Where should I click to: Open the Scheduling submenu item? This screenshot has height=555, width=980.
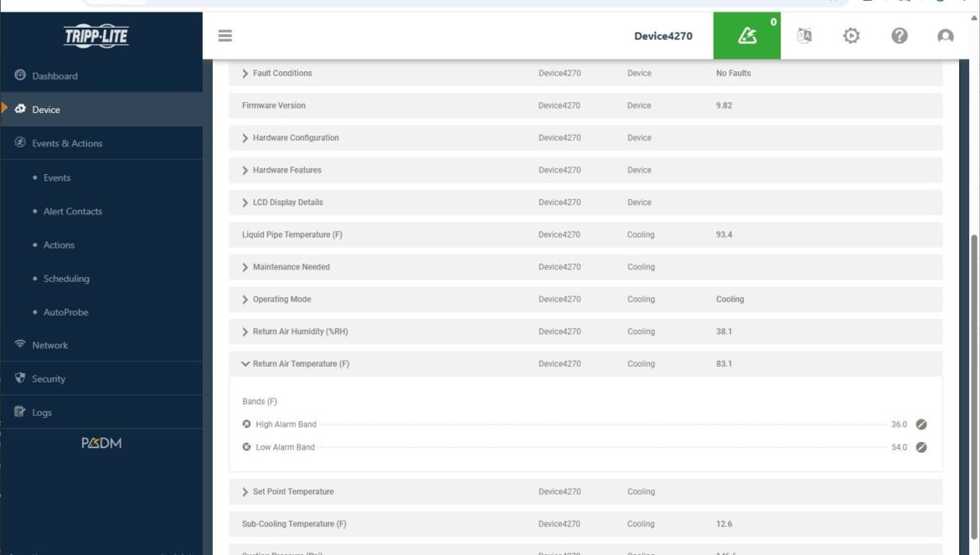tap(66, 279)
